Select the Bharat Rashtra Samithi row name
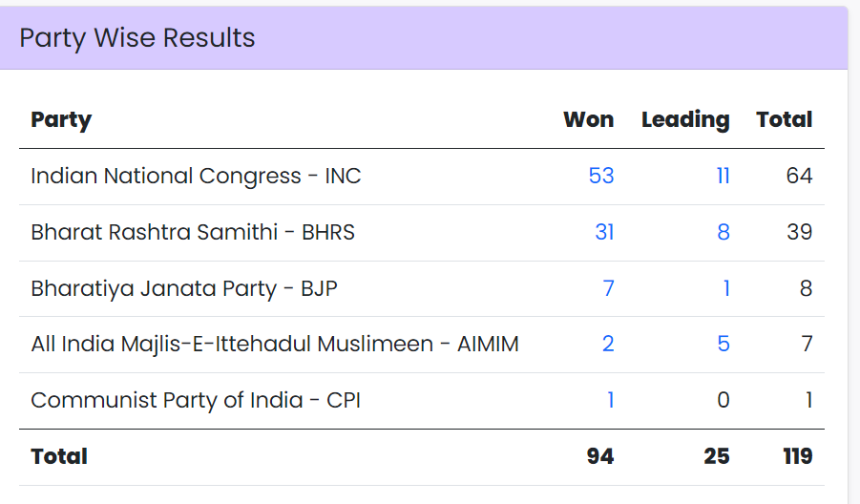The width and height of the screenshot is (860, 504). pos(193,232)
